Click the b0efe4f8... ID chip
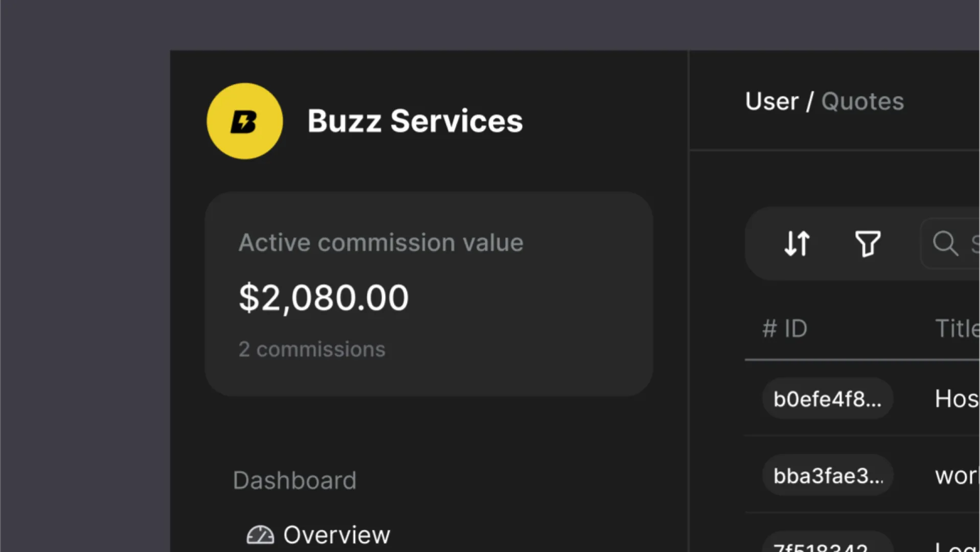980x552 pixels. (827, 399)
